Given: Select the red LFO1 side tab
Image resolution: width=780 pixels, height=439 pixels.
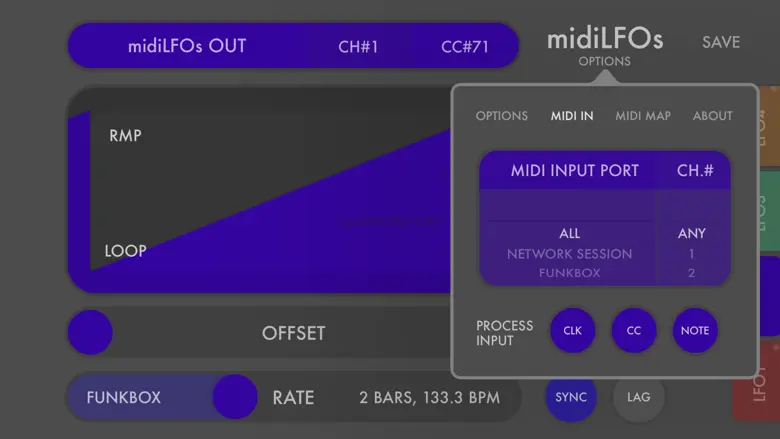Looking at the screenshot, I should point(757,382).
